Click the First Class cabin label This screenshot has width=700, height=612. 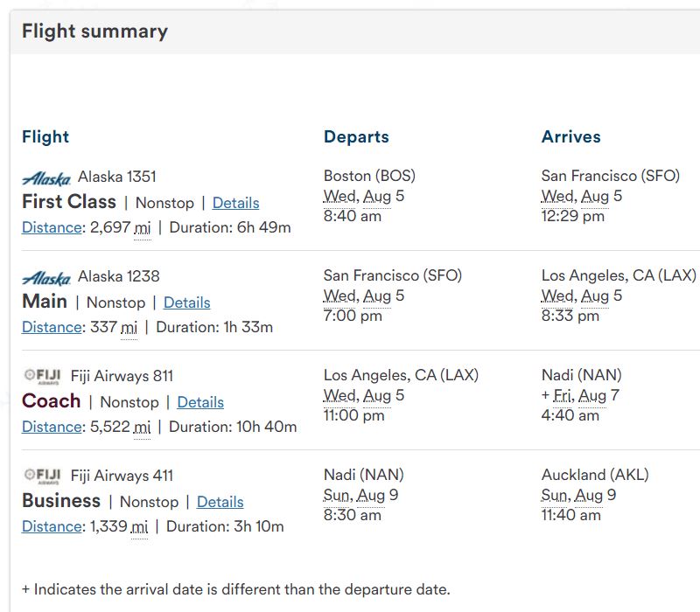click(x=69, y=202)
